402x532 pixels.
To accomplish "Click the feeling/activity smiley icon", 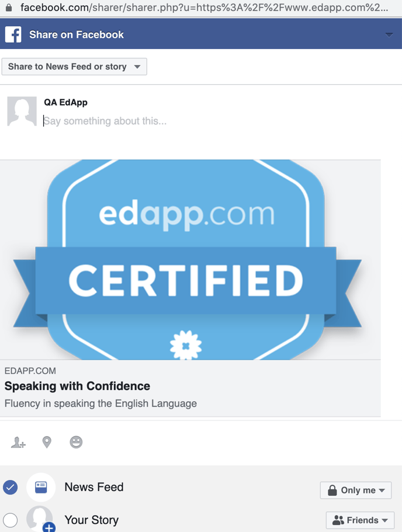I will [76, 443].
